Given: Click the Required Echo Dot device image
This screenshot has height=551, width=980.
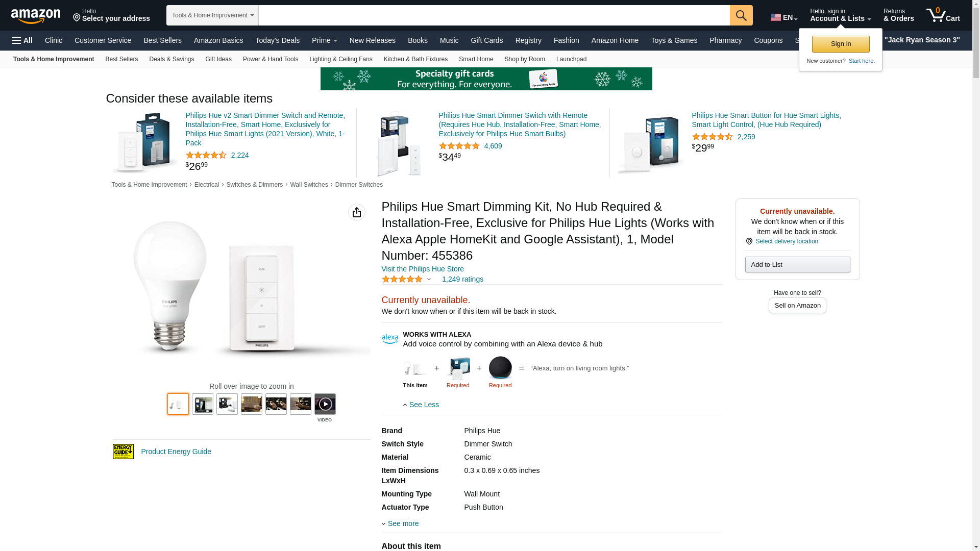Looking at the screenshot, I should tap(500, 367).
